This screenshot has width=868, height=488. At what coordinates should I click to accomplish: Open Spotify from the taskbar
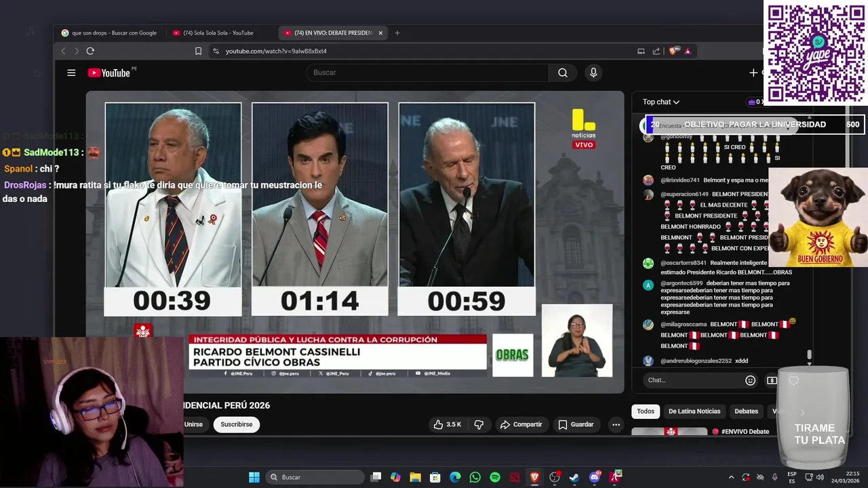[495, 477]
